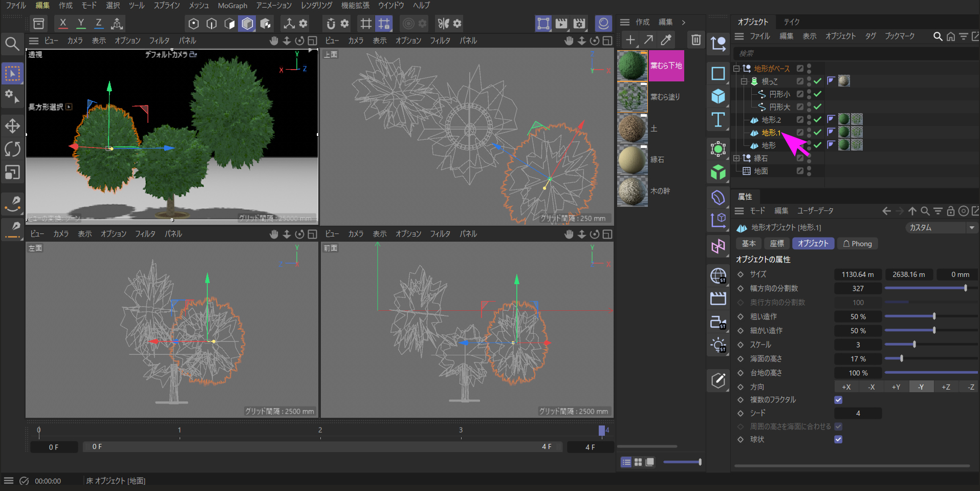Expand the 縁石 object group
Viewport: 980px width, 491px height.
[736, 158]
